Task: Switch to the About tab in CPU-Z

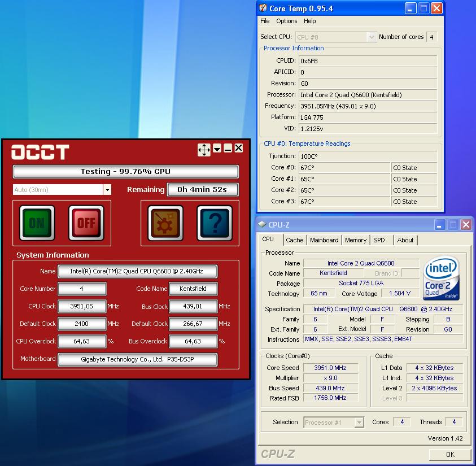Action: (x=405, y=240)
